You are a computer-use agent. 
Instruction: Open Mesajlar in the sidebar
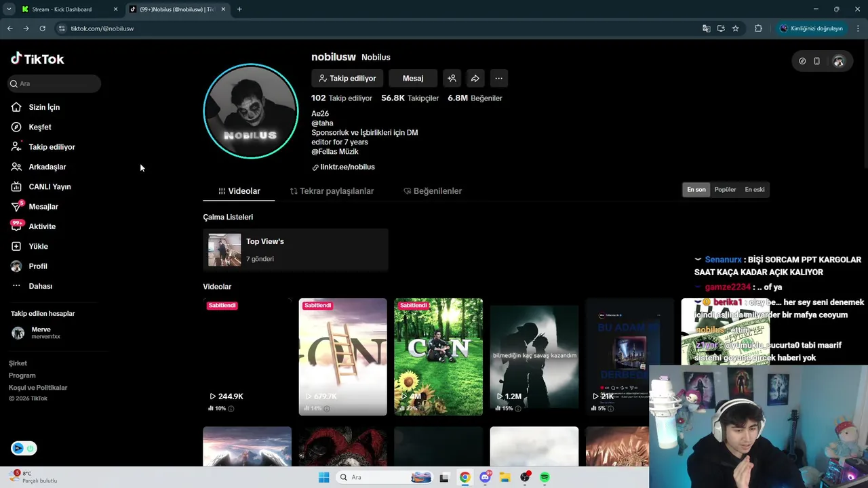35,207
